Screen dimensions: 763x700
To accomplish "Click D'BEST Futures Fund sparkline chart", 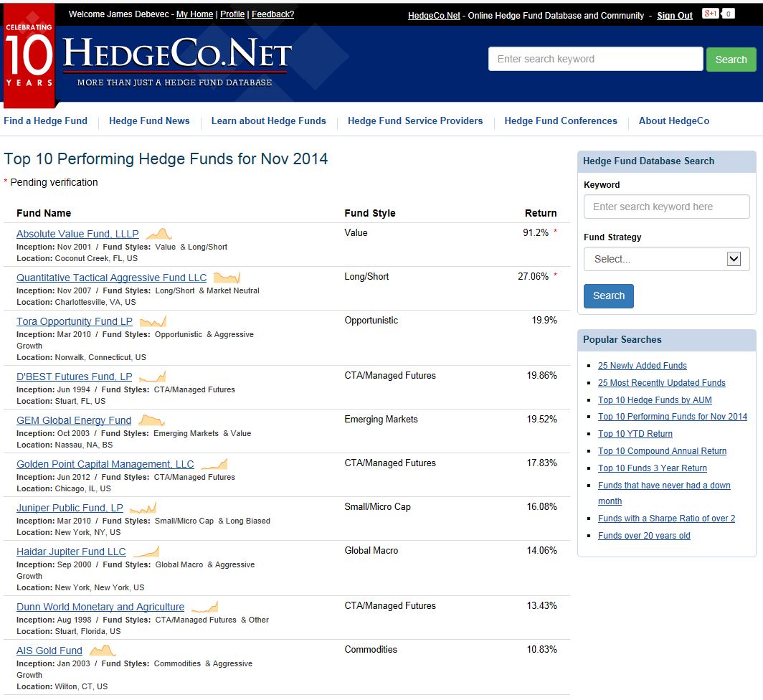I will tap(152, 377).
